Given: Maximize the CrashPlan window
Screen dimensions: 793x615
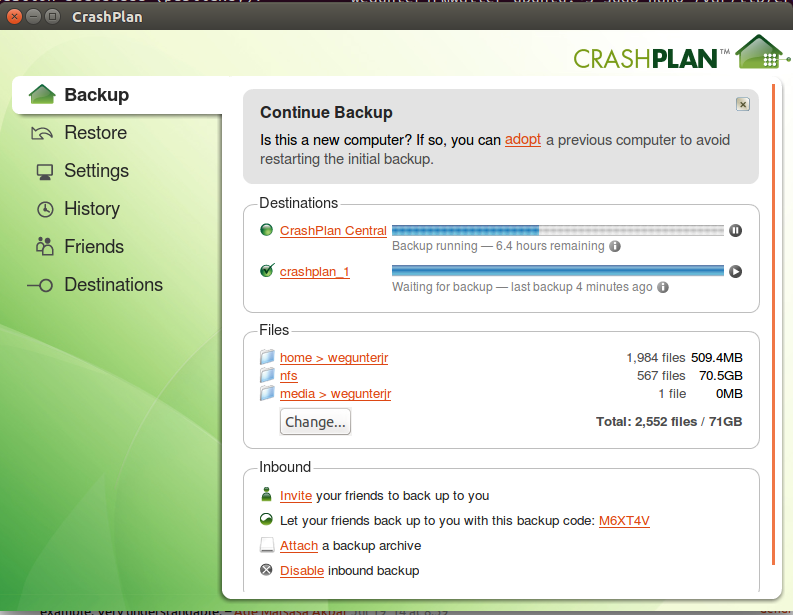Looking at the screenshot, I should click(x=53, y=17).
